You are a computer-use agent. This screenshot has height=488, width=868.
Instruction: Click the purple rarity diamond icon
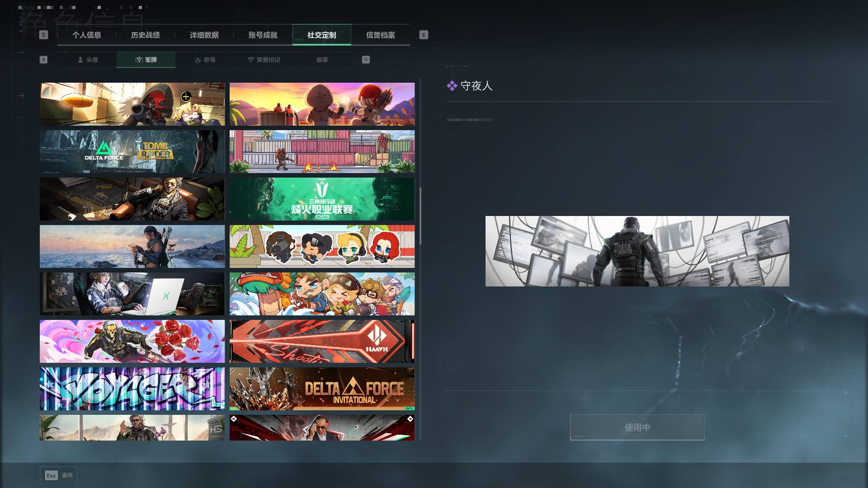coord(452,86)
